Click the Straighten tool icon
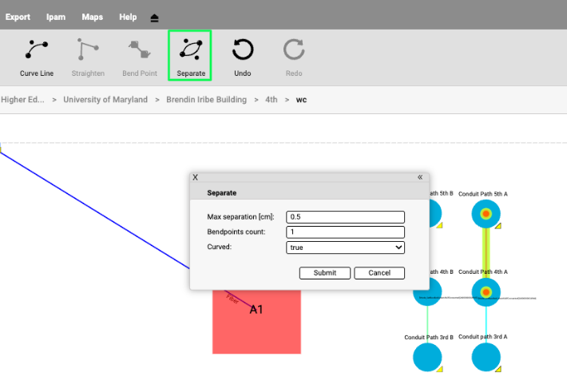The image size is (567, 392). point(88,55)
